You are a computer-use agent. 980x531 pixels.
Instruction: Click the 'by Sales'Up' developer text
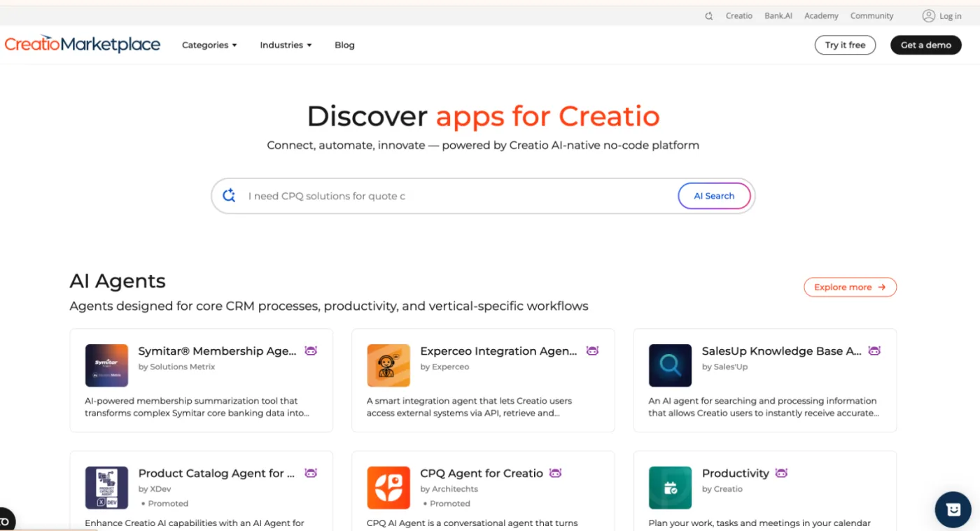point(724,367)
